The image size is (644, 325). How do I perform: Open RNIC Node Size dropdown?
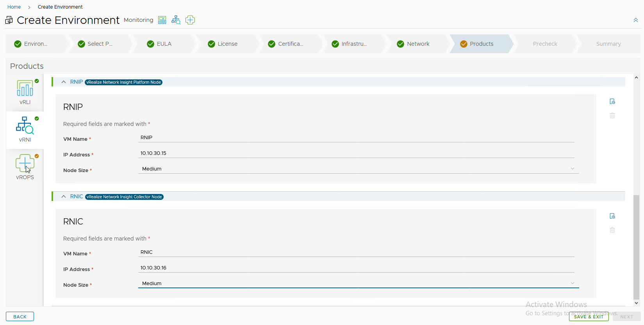[x=358, y=284]
